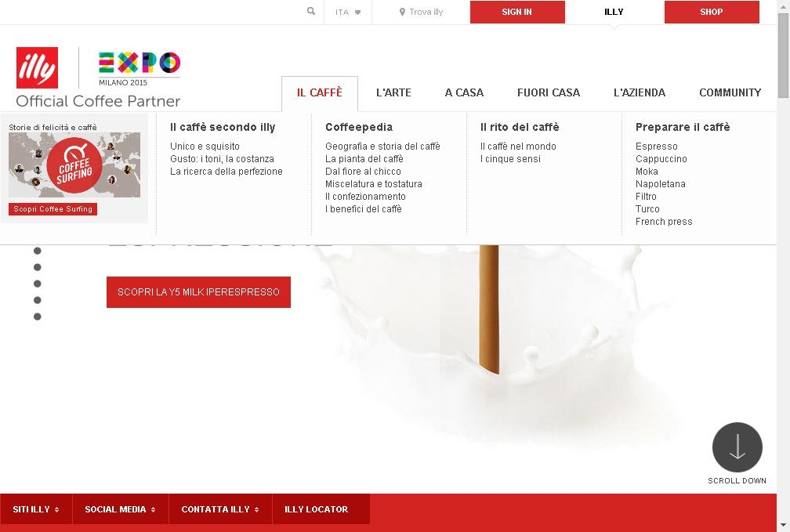Click the Sign In button
Image resolution: width=790 pixels, height=532 pixels.
click(517, 12)
